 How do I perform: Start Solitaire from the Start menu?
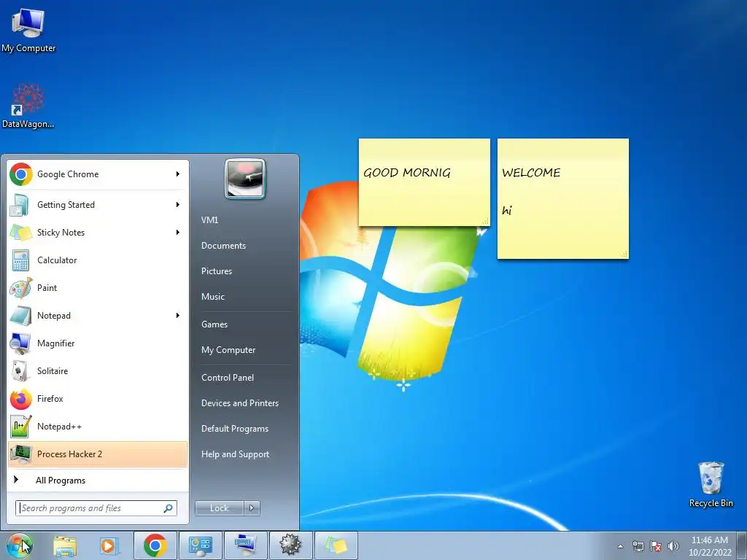pyautogui.click(x=98, y=371)
